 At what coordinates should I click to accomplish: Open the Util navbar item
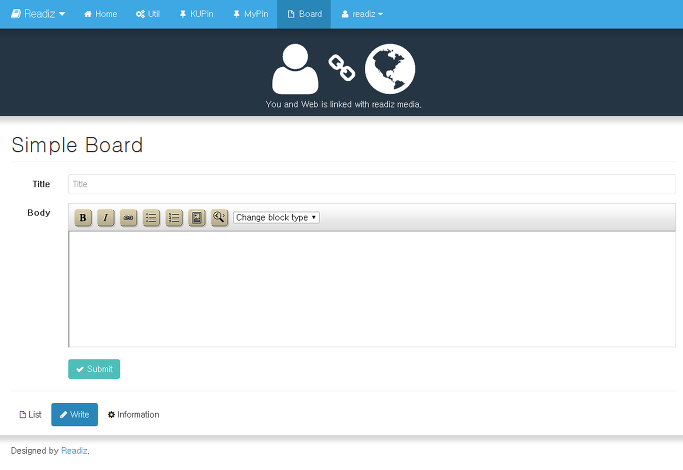click(148, 14)
